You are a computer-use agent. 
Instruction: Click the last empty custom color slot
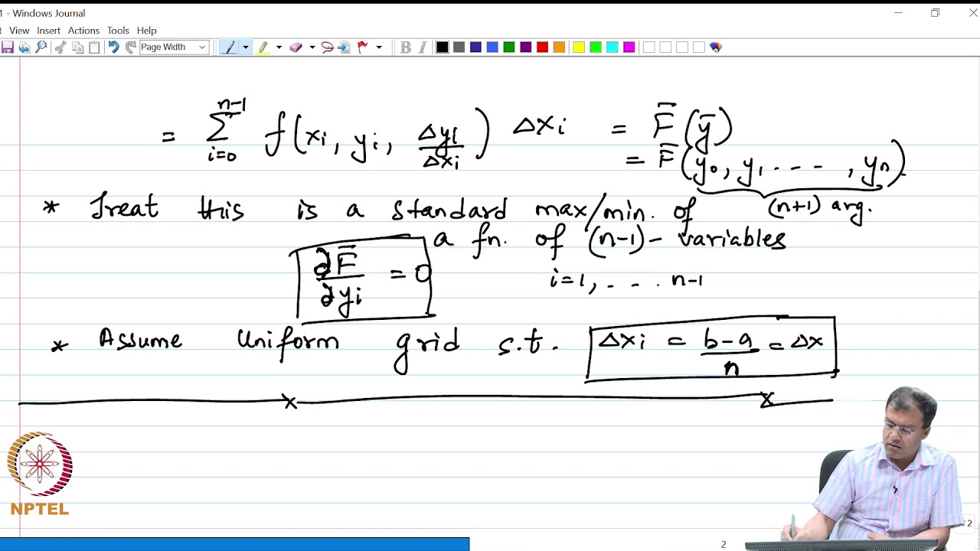[699, 47]
